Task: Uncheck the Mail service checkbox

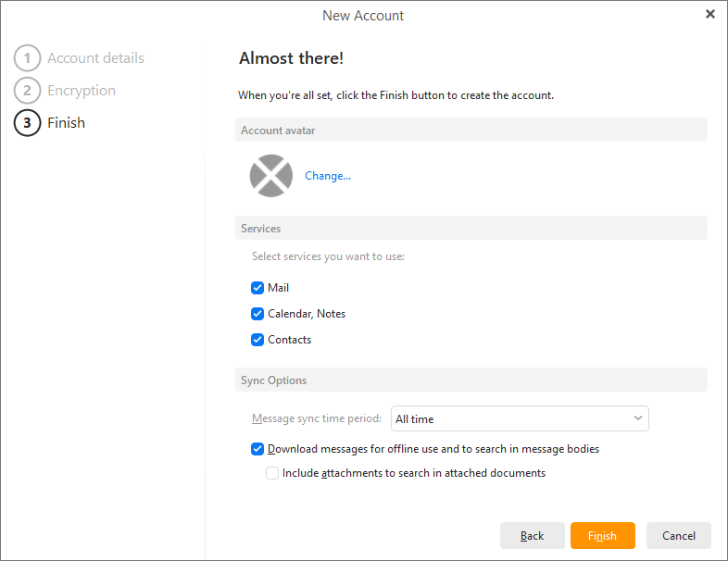Action: [257, 288]
